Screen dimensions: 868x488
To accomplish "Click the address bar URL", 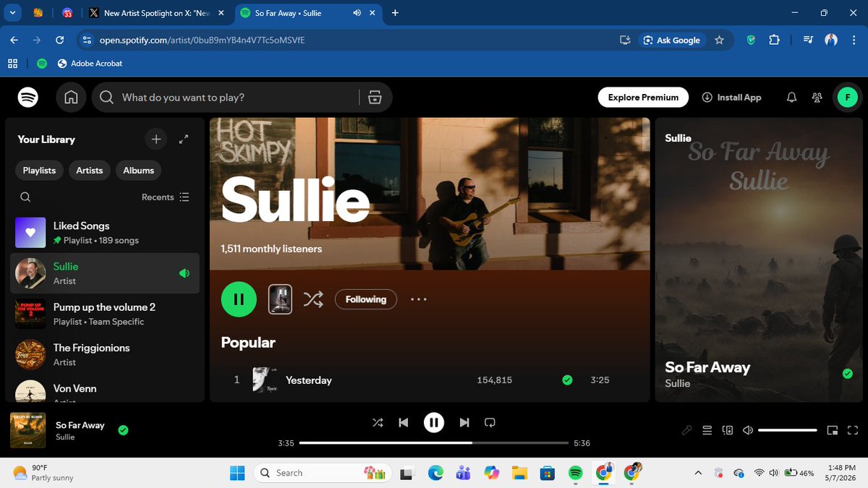I will point(202,40).
